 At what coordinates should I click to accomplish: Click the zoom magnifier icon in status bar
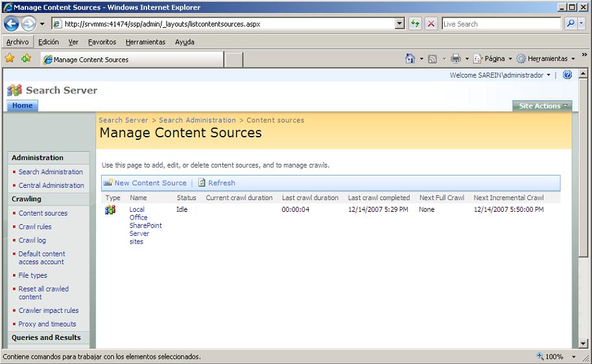(540, 356)
